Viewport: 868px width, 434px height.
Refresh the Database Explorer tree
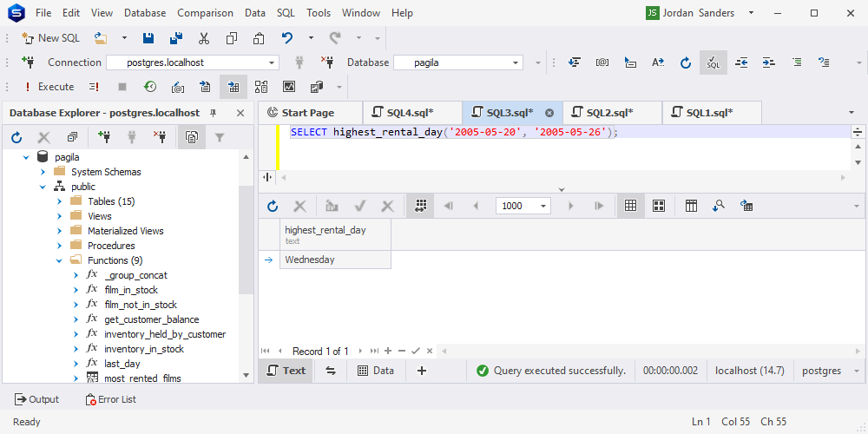click(x=16, y=137)
